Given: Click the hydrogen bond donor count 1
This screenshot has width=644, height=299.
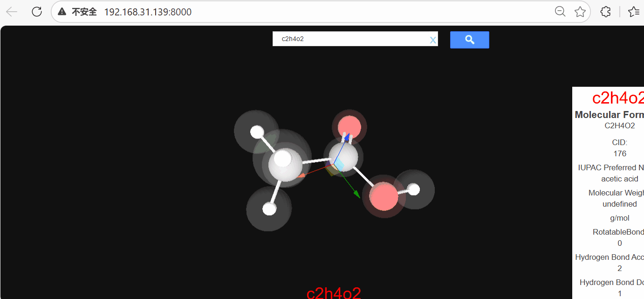Looking at the screenshot, I should pyautogui.click(x=620, y=293).
